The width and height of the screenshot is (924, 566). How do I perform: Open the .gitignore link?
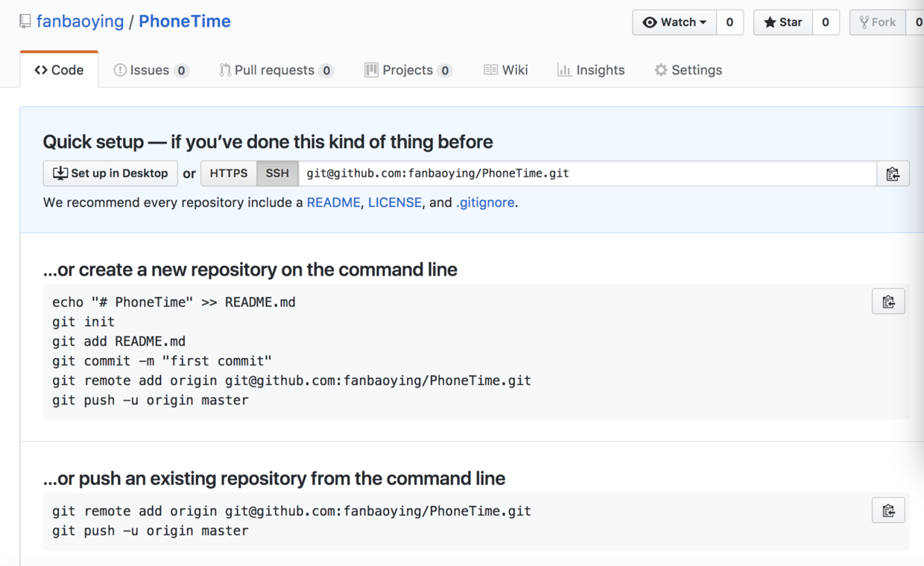[x=485, y=203]
